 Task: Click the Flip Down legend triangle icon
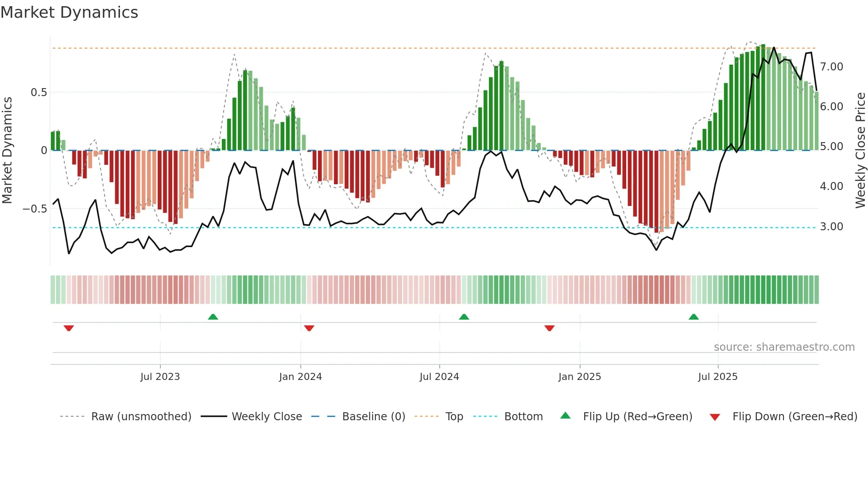[x=715, y=417]
